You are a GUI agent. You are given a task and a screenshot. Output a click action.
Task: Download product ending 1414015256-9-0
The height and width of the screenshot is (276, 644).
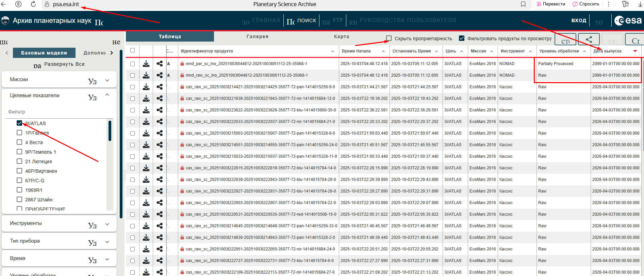(x=146, y=87)
